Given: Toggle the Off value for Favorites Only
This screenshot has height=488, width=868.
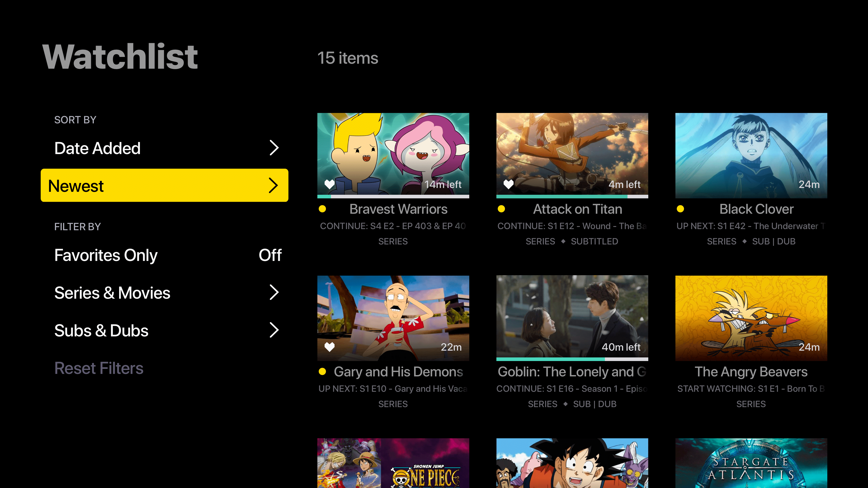Looking at the screenshot, I should point(270,255).
